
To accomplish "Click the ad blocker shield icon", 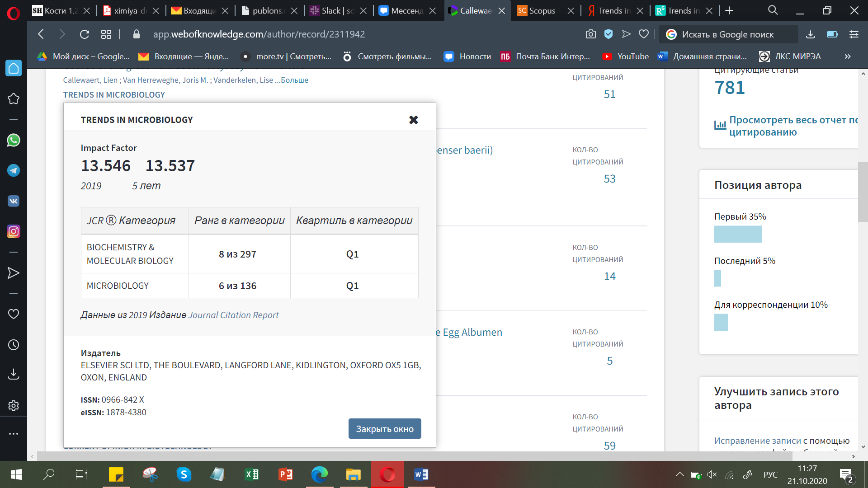I will click(x=609, y=34).
